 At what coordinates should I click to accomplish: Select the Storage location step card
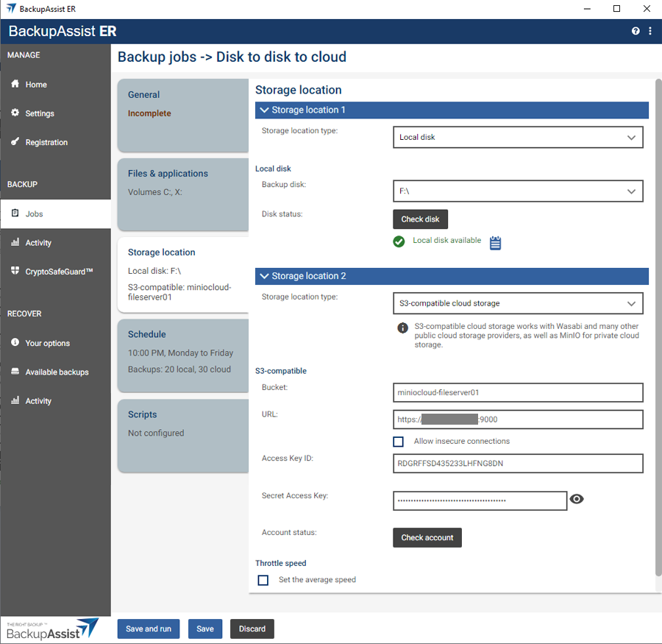[x=183, y=275]
